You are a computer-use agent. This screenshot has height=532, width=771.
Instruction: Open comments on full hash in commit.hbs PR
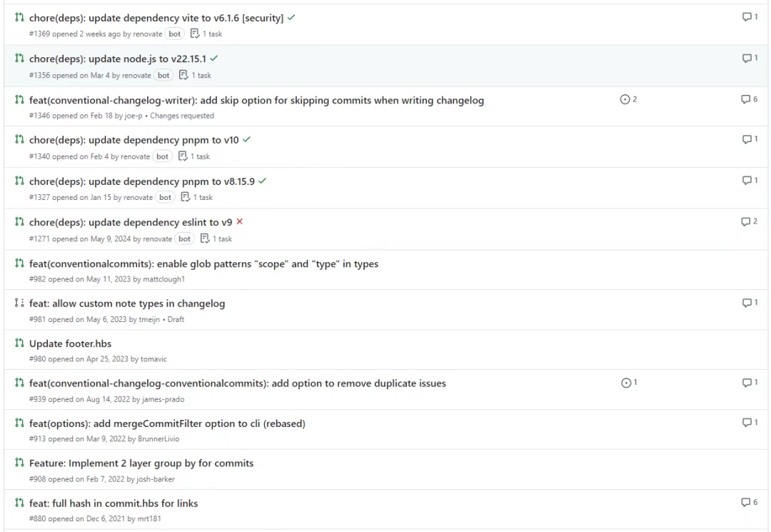(750, 502)
